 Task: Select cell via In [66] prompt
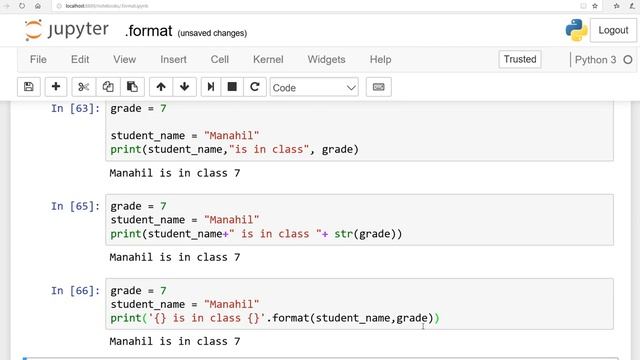point(76,291)
